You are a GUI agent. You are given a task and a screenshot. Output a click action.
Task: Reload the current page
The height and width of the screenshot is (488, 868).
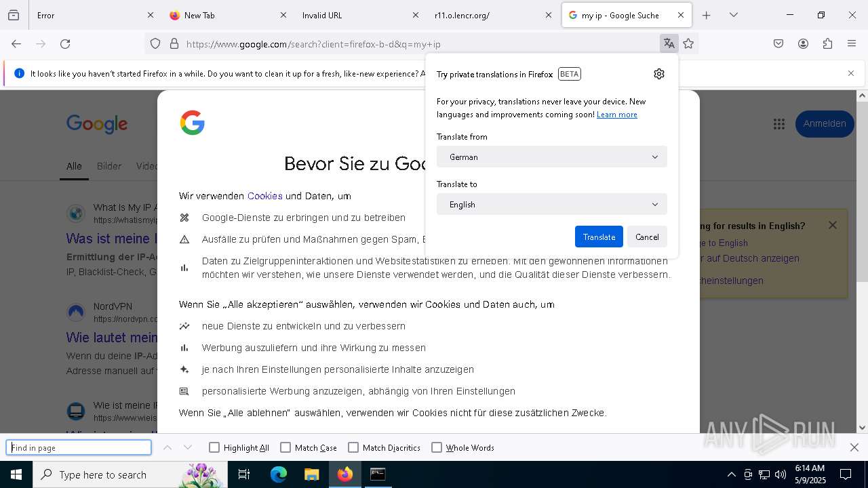[65, 44]
